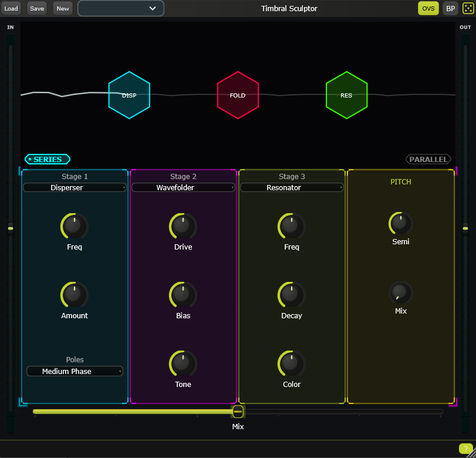Screen dimensions: 476x458
Task: Open the Stage 3 Resonator type dropdown
Action: click(292, 187)
